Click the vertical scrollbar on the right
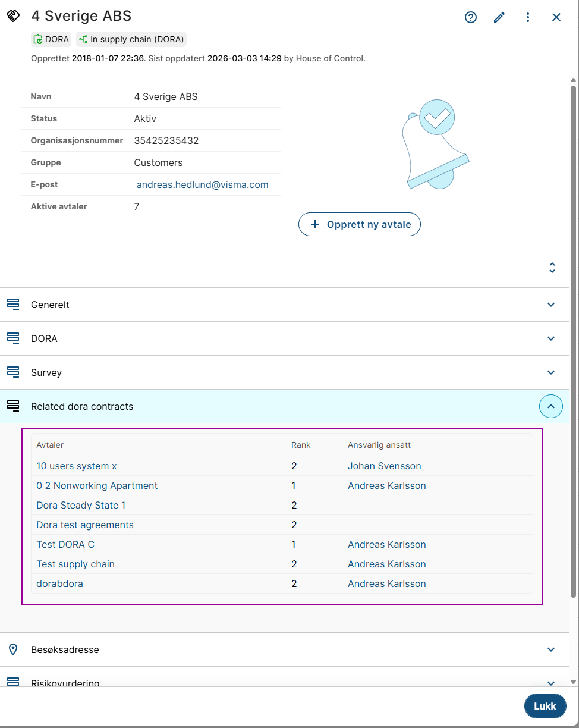Screen dimensions: 579x728 point(573,339)
